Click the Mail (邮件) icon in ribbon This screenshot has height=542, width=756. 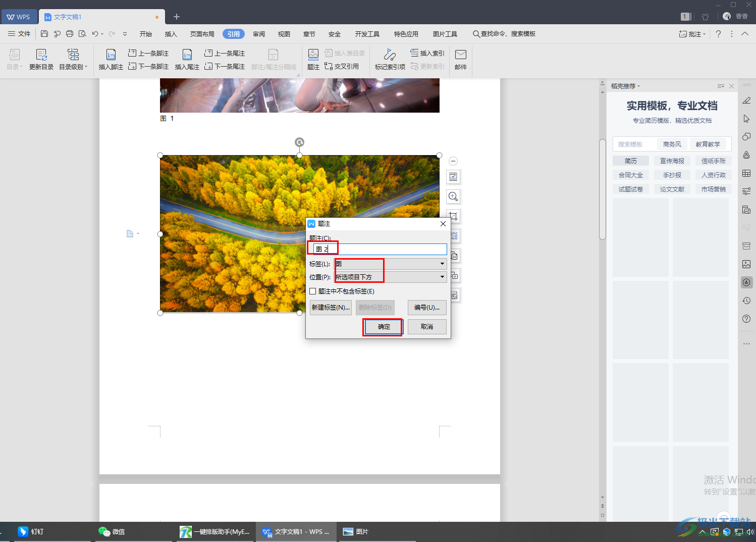(461, 60)
